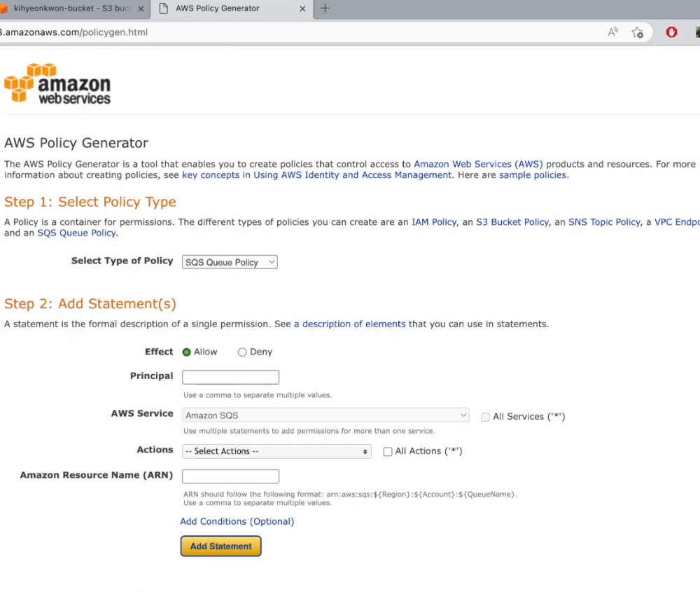Image resolution: width=700 pixels, height=592 pixels.
Task: Open the SNS Topic Policy link
Action: tap(604, 222)
